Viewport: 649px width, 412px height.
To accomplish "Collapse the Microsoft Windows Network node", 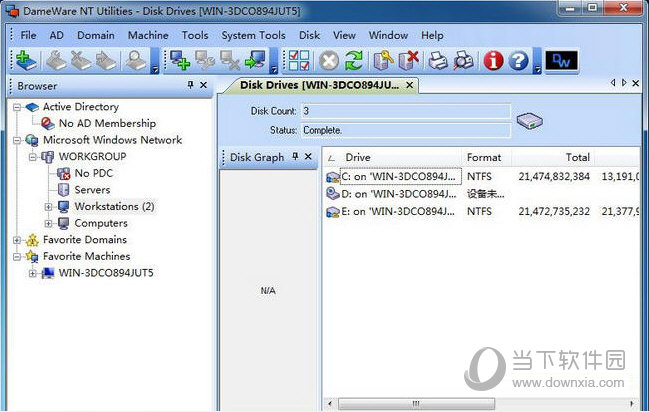I will coord(17,140).
